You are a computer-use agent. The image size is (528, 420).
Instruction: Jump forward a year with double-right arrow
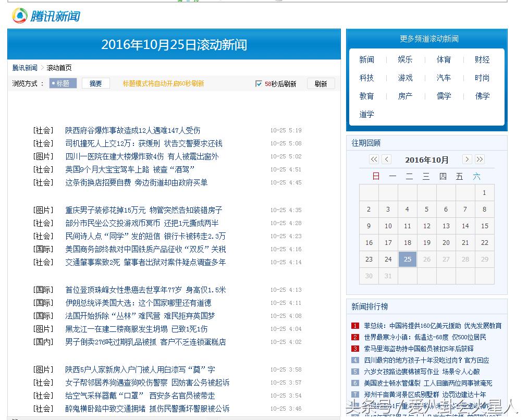coord(480,159)
